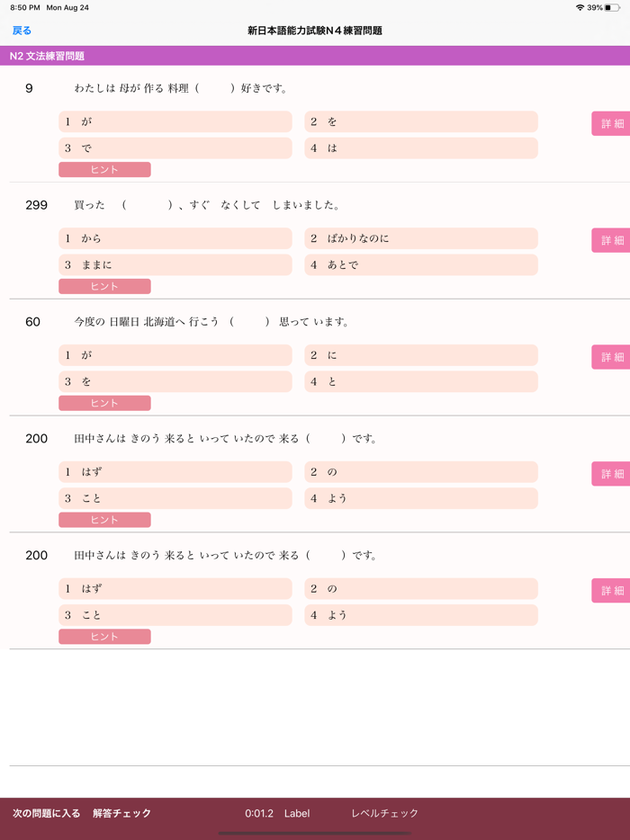Open 詳細 for question 60
630x840 pixels.
point(613,355)
